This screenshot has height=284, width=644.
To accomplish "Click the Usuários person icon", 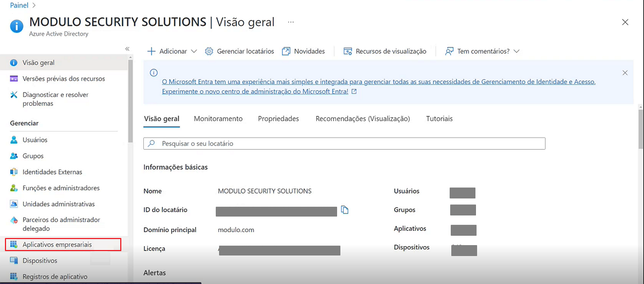I will (14, 140).
